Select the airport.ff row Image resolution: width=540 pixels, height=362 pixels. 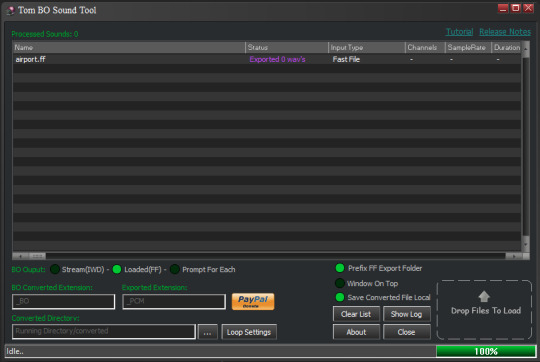click(x=267, y=59)
